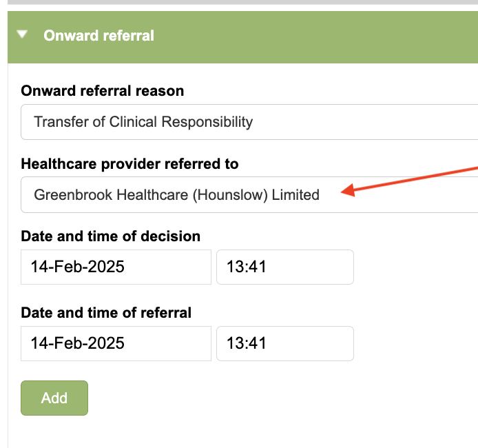The image size is (478, 448).
Task: Click the 'Onward referral reason' label
Action: (x=103, y=91)
